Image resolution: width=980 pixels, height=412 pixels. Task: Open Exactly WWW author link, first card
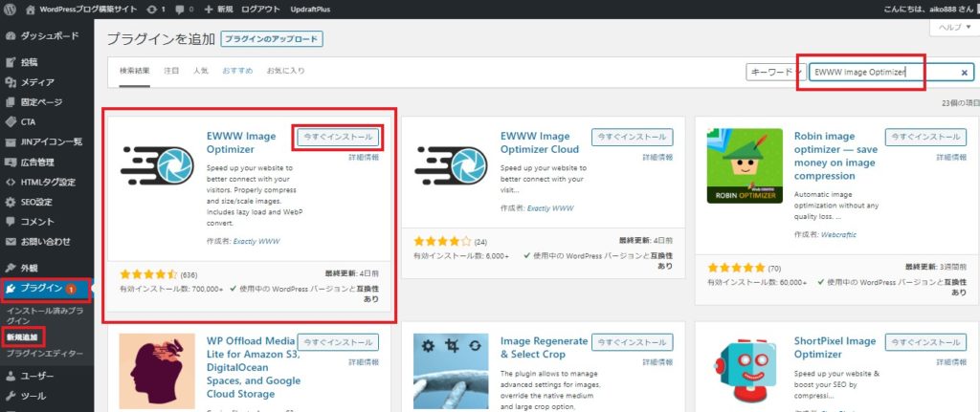[x=256, y=240]
